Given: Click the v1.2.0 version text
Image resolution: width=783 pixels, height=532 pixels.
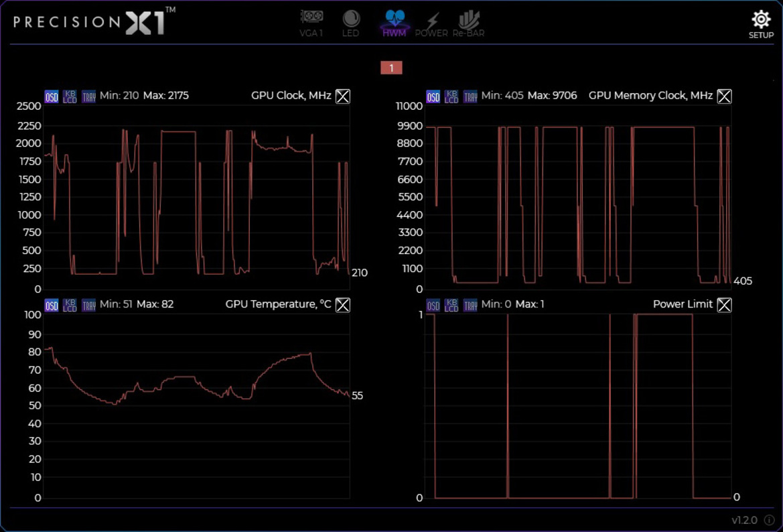Looking at the screenshot, I should [745, 520].
